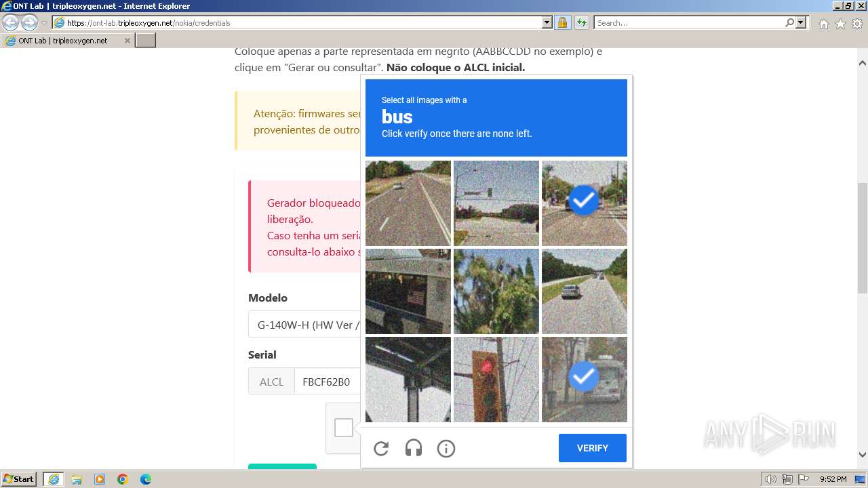Expand the address bar dropdown arrow
This screenshot has width=868, height=488.
(547, 22)
